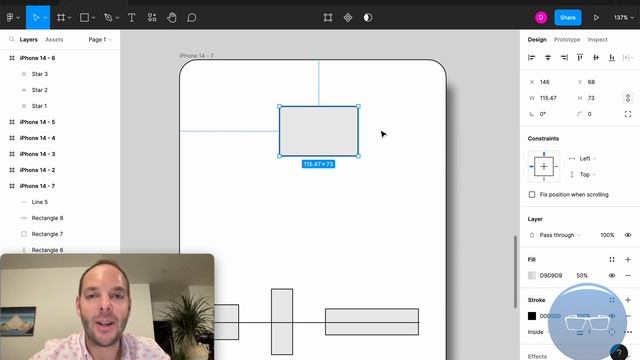Open the Design tab
The image size is (640, 360).
coord(537,40)
